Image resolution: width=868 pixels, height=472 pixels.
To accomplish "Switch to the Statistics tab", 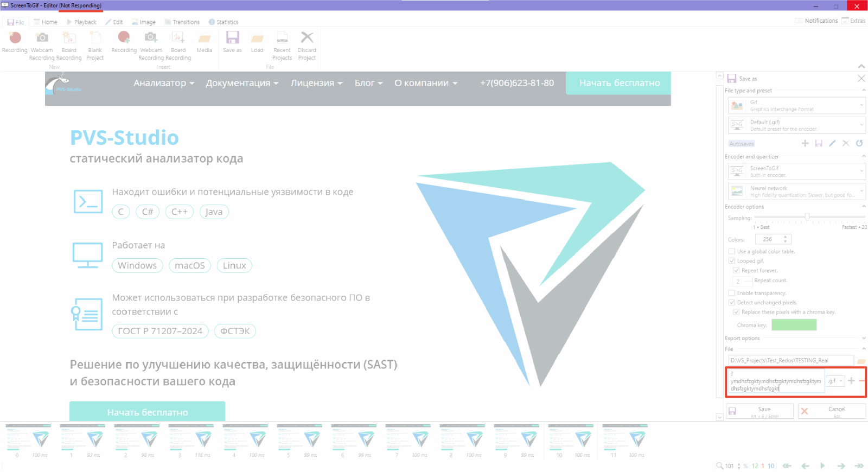I will pos(224,22).
